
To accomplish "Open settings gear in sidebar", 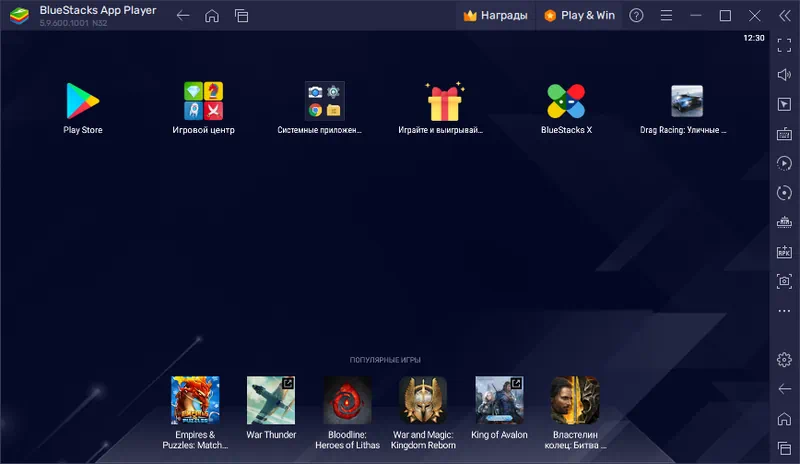I will pos(784,359).
